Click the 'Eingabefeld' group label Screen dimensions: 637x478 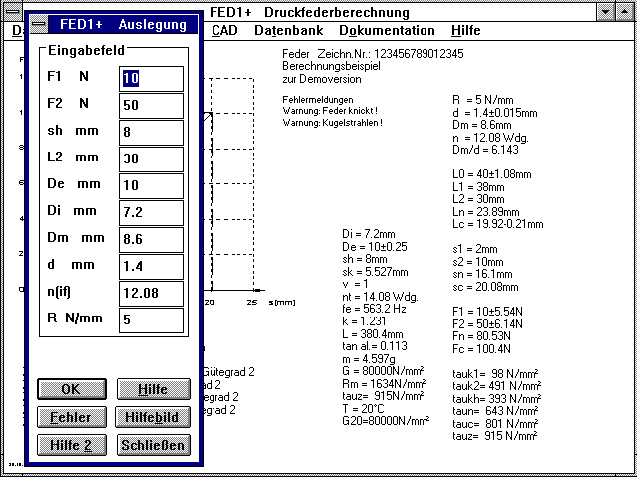point(86,50)
